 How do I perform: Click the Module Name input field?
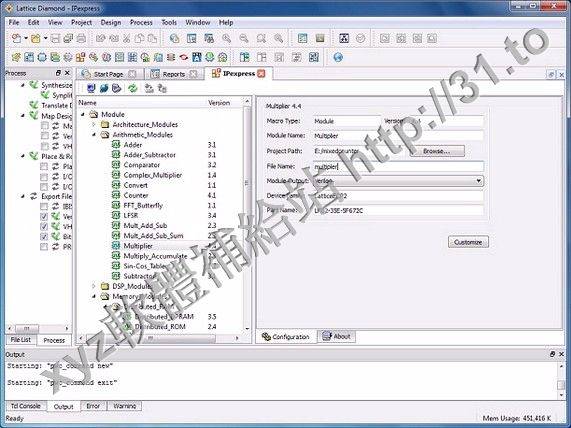(398, 136)
